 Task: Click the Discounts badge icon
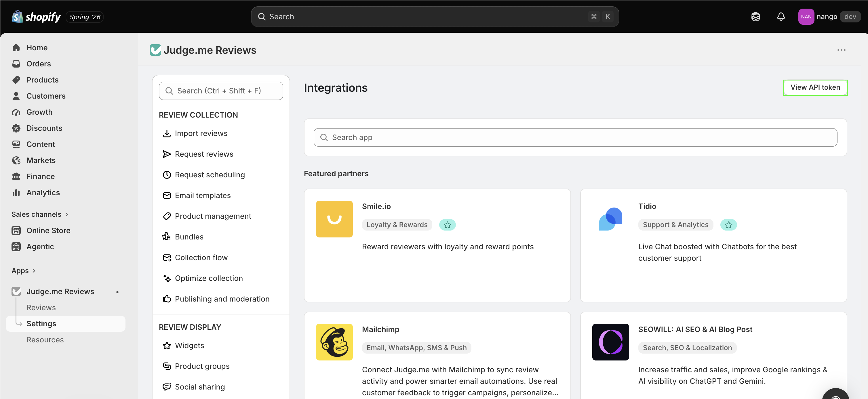click(16, 128)
